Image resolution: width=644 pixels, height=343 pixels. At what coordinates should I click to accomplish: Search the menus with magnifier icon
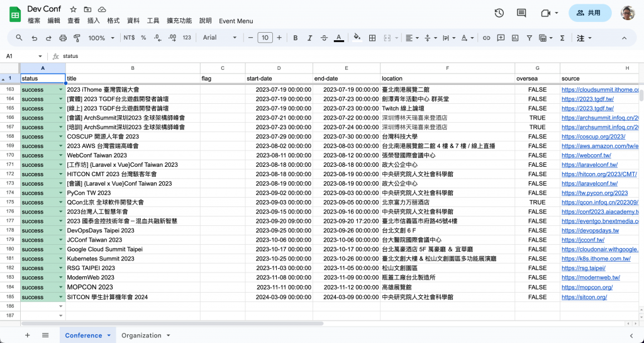tap(19, 38)
